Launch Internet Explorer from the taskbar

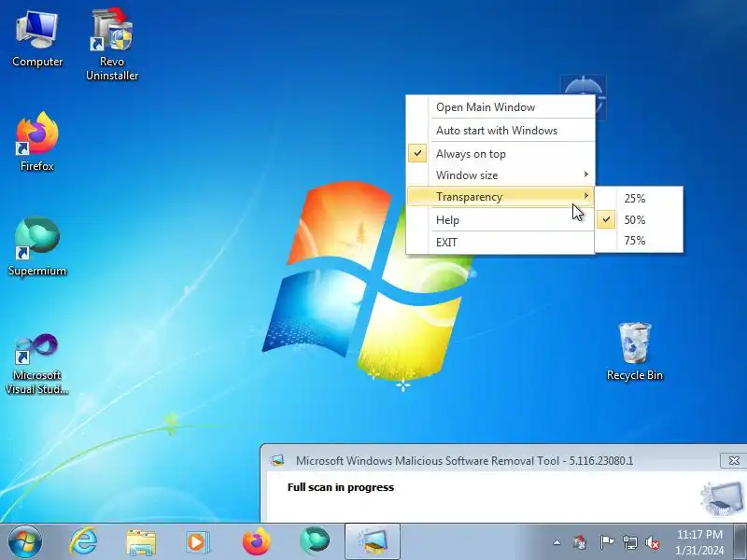click(83, 541)
